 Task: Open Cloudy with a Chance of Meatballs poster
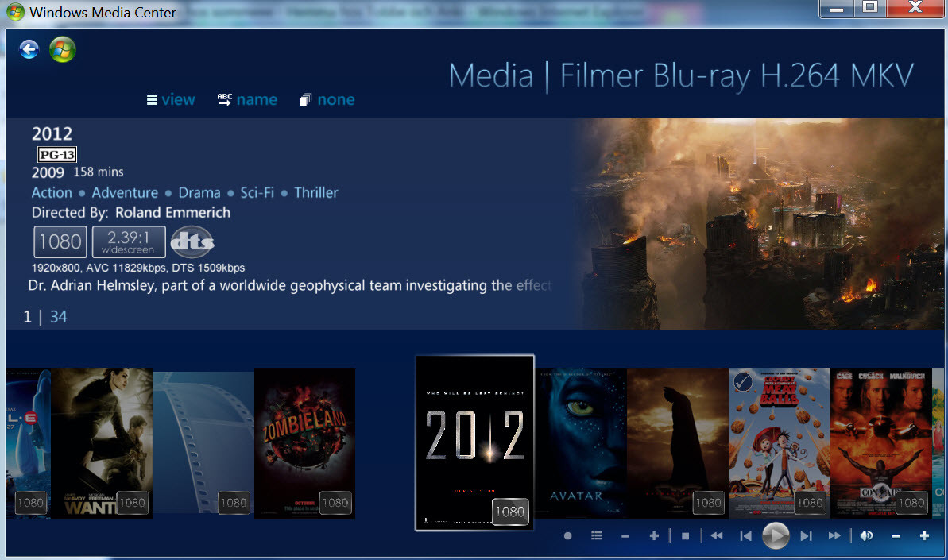click(x=780, y=442)
